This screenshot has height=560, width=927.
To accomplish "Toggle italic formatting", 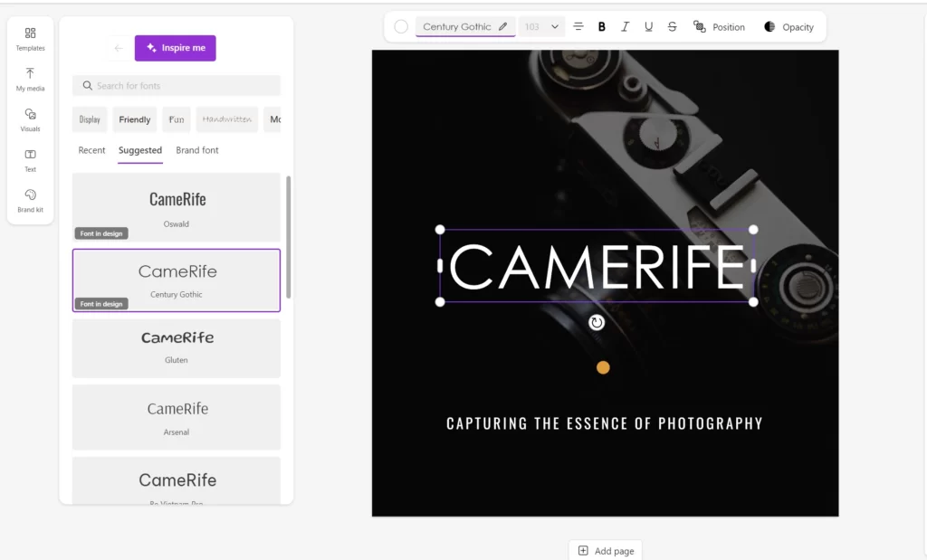I will point(625,26).
